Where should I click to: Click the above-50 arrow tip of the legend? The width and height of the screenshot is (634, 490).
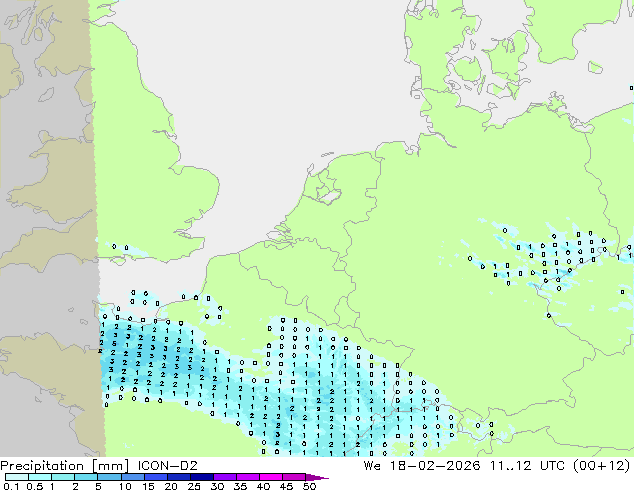(317, 477)
